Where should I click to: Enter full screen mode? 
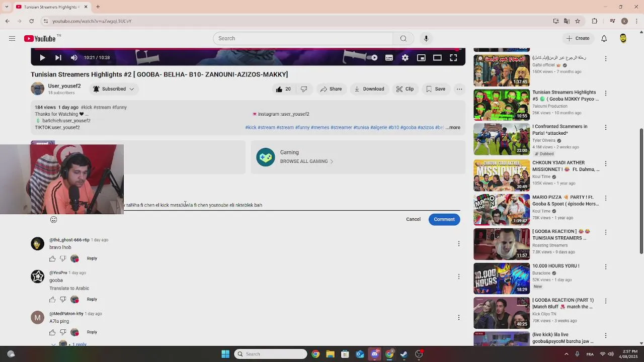453,58
